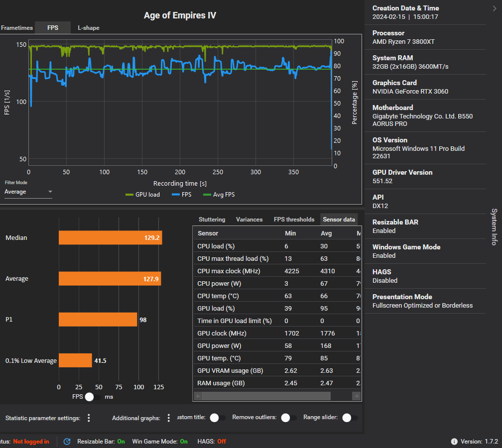Click Win Game Mode On status entry
This screenshot has width=502, height=448.
160,442
